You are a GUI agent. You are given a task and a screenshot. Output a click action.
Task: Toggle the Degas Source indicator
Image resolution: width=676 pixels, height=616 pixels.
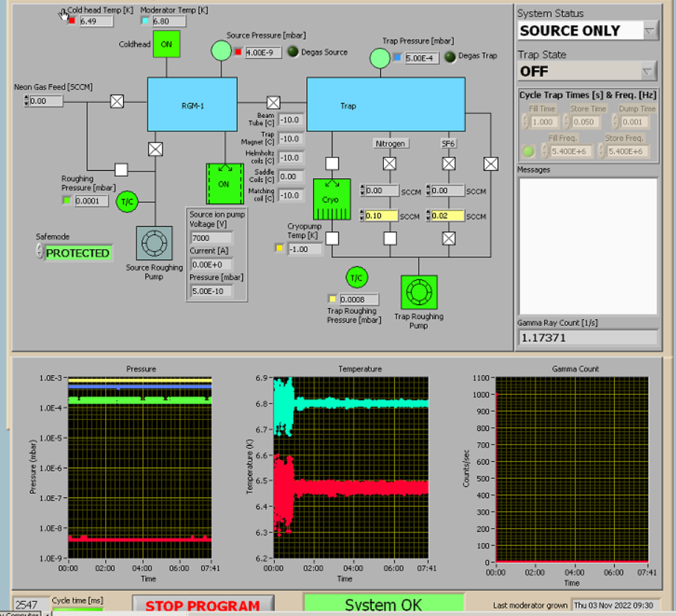(x=293, y=52)
